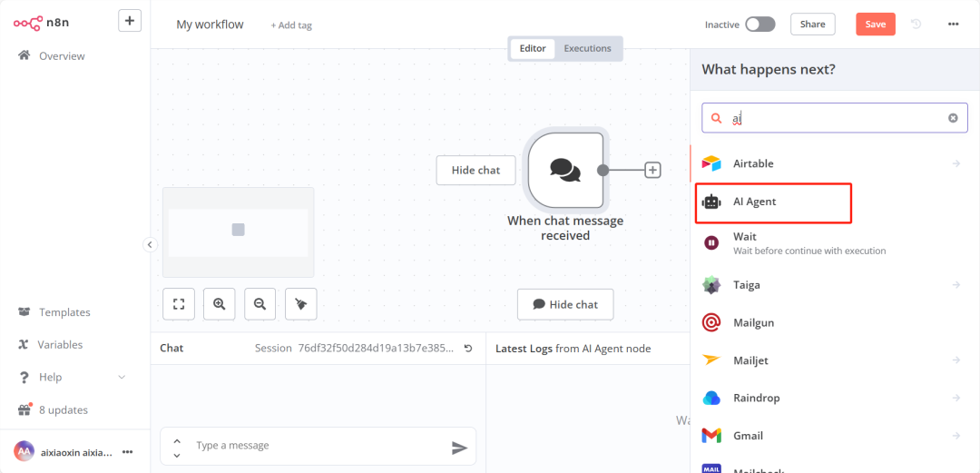
Task: Open Templates in sidebar
Action: pyautogui.click(x=64, y=312)
